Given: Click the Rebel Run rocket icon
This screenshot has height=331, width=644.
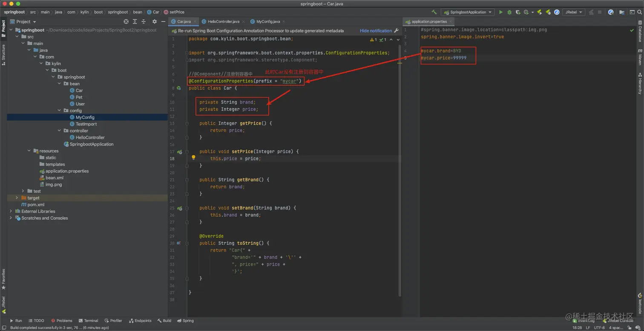Looking at the screenshot, I should point(539,12).
